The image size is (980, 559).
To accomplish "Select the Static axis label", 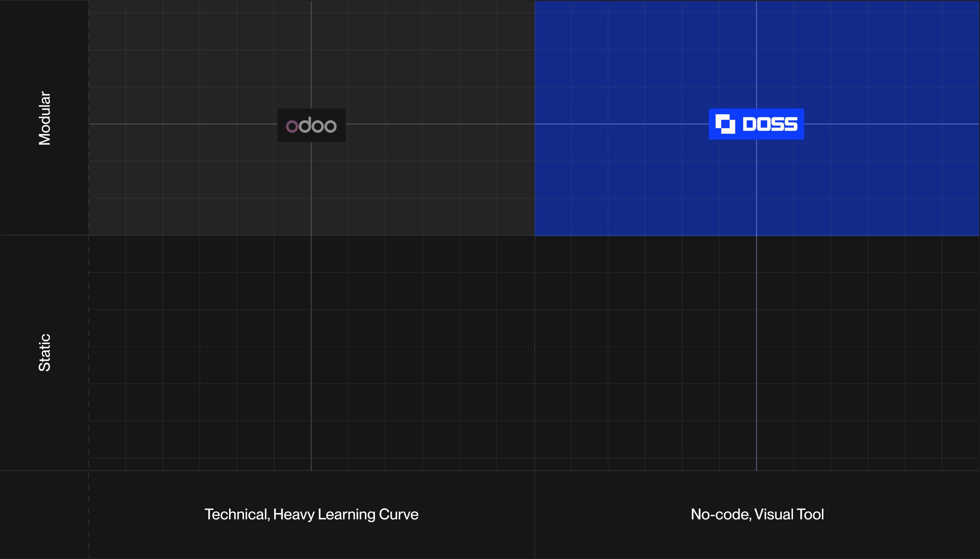I will point(44,352).
